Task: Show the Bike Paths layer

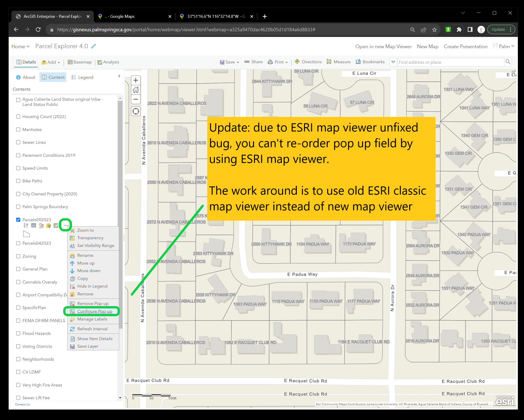Action: 18,181
